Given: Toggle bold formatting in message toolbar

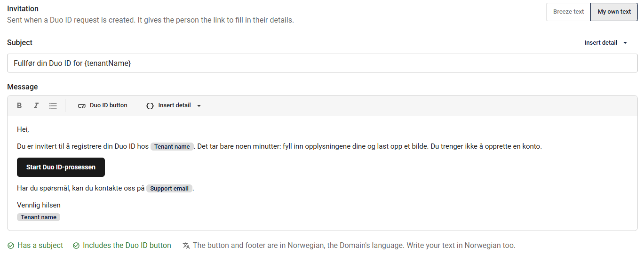Looking at the screenshot, I should click(19, 105).
